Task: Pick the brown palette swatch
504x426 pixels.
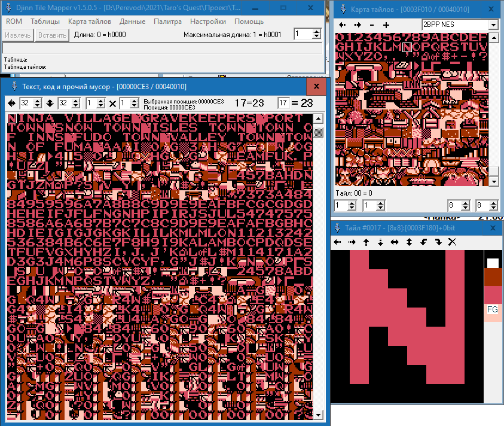Action: pyautogui.click(x=493, y=277)
